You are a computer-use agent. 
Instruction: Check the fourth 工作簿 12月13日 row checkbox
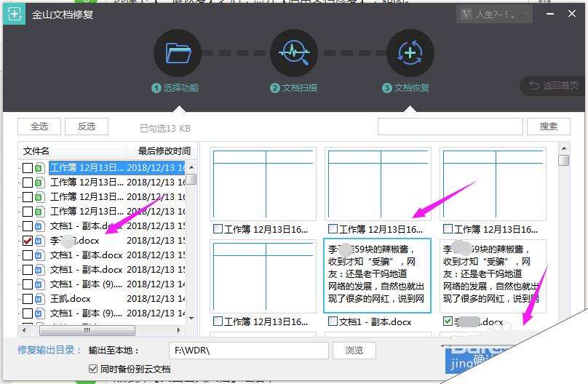click(28, 212)
